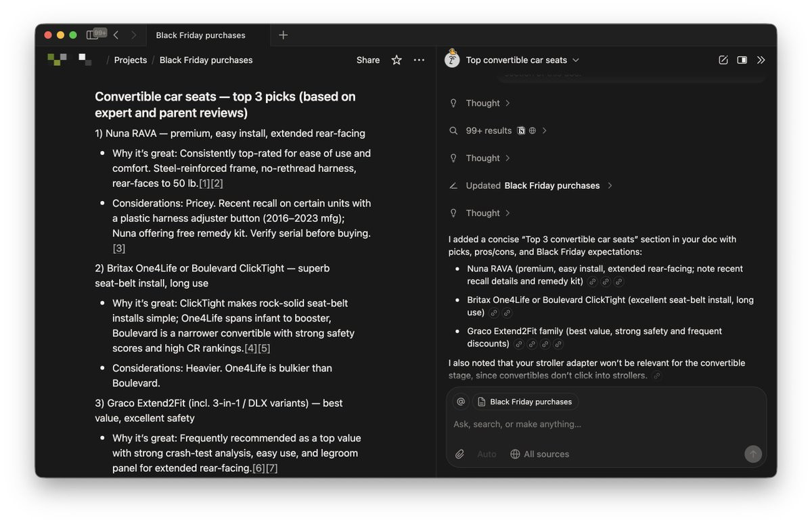Click the white pixelated teamspace icon

coord(85,60)
